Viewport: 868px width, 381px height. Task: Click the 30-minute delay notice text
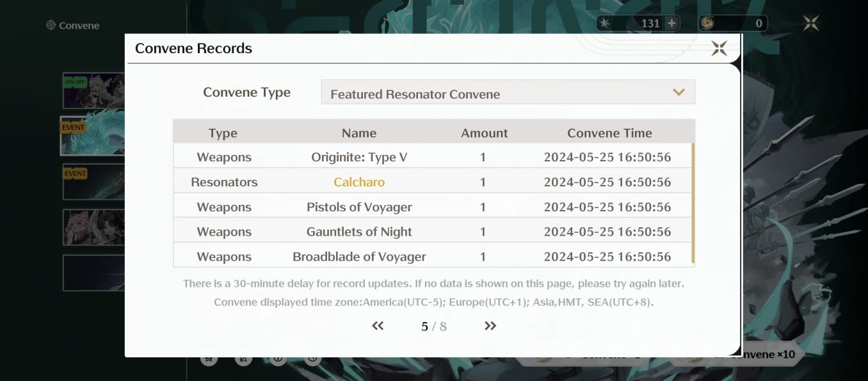(433, 283)
